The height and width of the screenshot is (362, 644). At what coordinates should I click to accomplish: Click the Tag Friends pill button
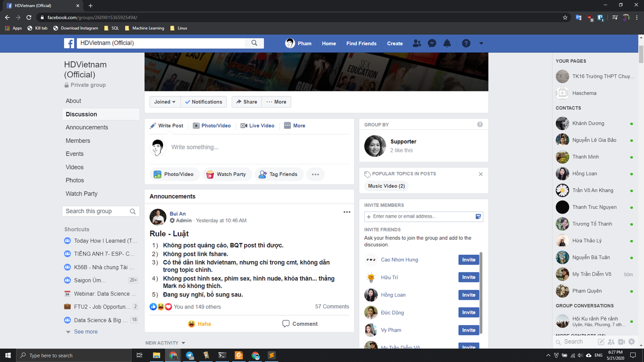279,174
